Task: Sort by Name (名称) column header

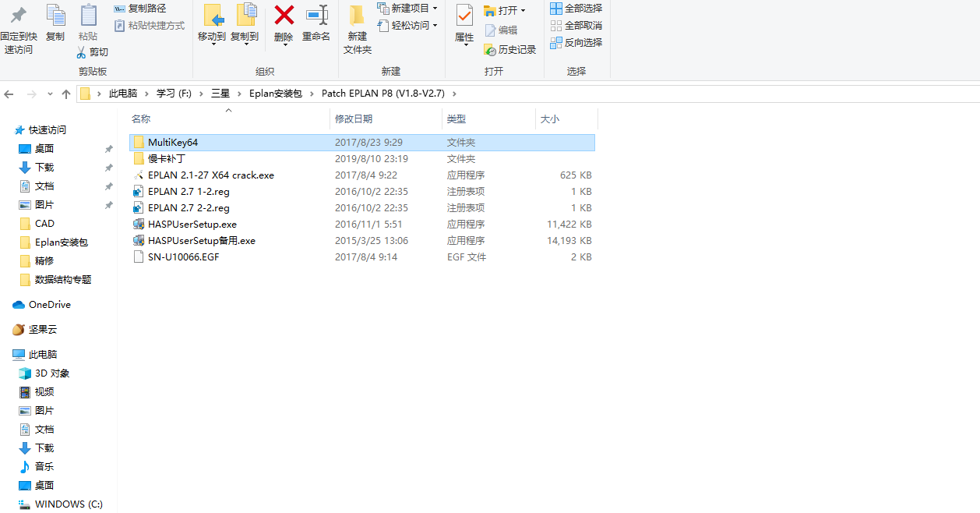Action: [x=141, y=119]
